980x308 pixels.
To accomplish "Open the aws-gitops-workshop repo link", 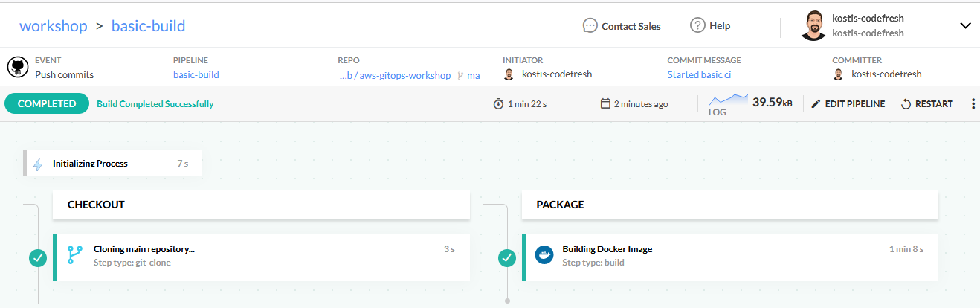I will pyautogui.click(x=395, y=75).
